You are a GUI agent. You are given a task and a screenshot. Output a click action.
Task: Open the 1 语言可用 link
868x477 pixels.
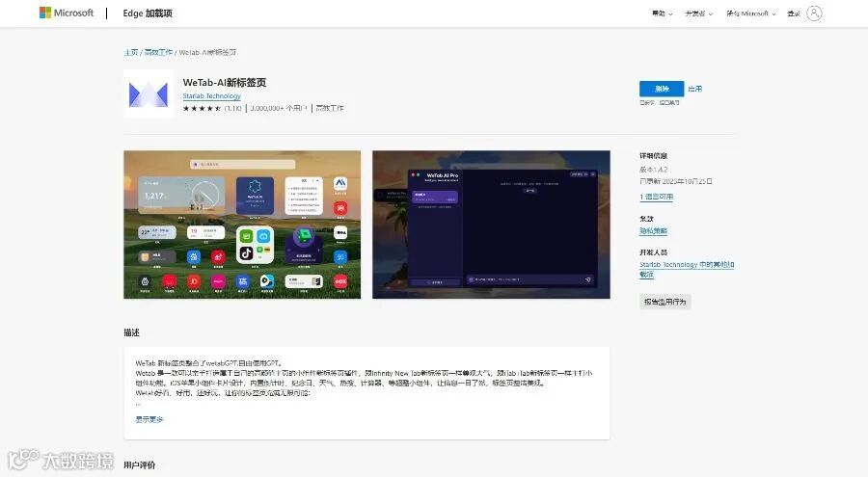[x=657, y=197]
